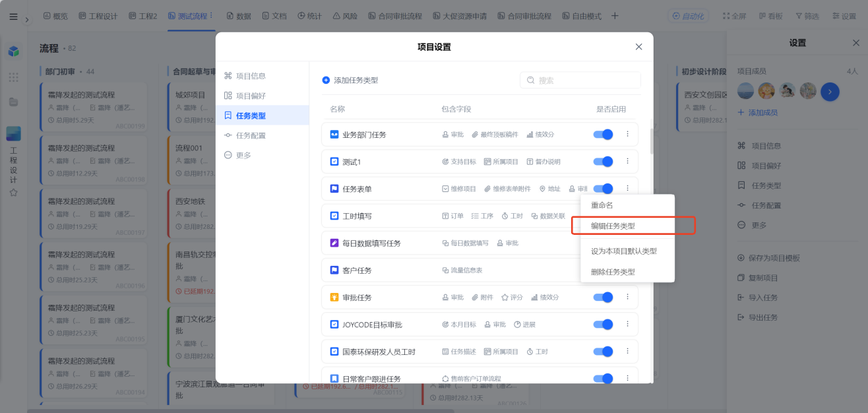Close the right 设置 panel with X
The width and height of the screenshot is (868, 413).
point(856,43)
